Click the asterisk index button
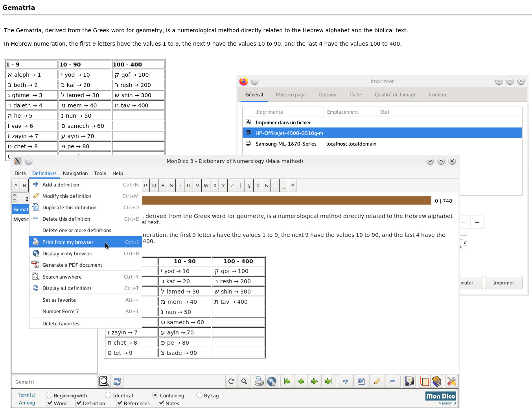 point(293,186)
